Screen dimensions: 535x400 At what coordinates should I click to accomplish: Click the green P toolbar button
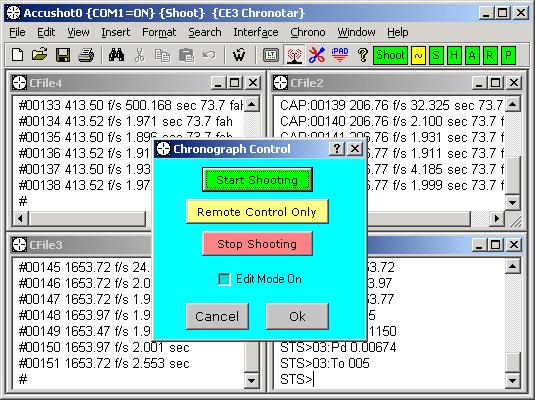click(508, 55)
